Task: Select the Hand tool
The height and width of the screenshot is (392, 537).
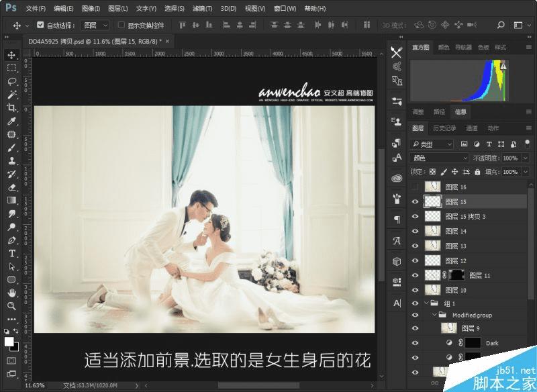Action: click(11, 293)
